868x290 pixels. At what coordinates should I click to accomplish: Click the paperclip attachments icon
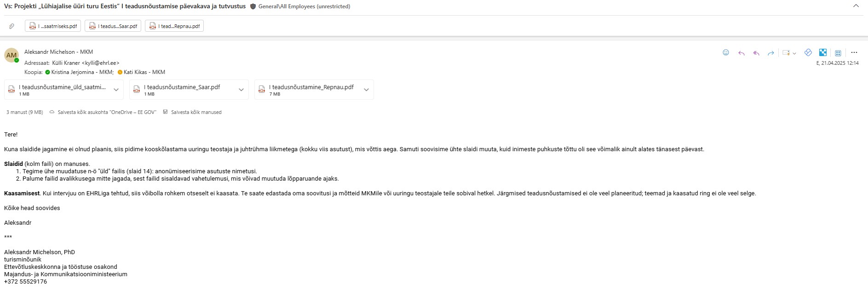click(11, 26)
